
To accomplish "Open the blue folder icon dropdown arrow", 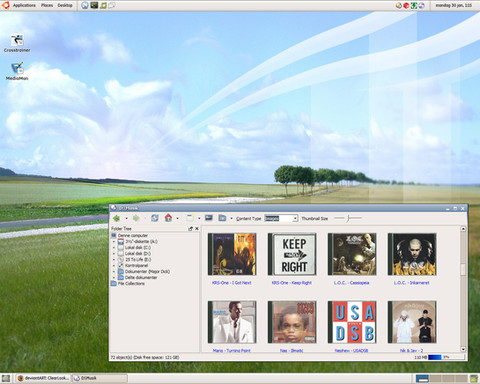I will tap(231, 219).
